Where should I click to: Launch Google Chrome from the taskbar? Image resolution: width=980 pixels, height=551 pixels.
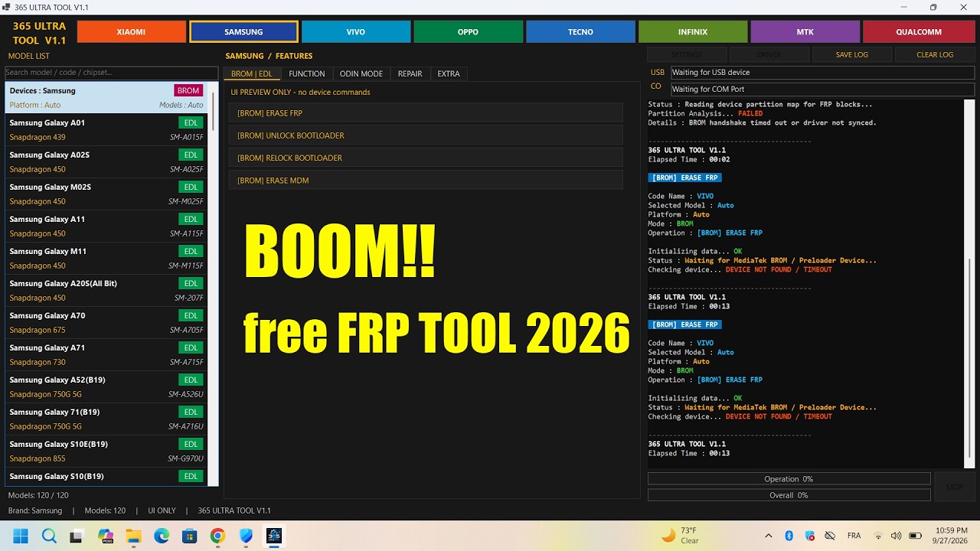(x=218, y=536)
